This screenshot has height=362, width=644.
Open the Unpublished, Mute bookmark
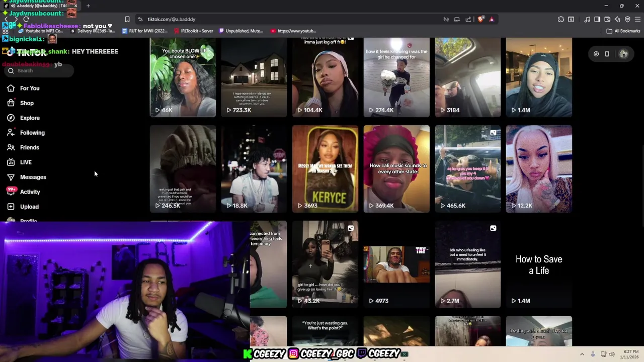[x=241, y=31]
